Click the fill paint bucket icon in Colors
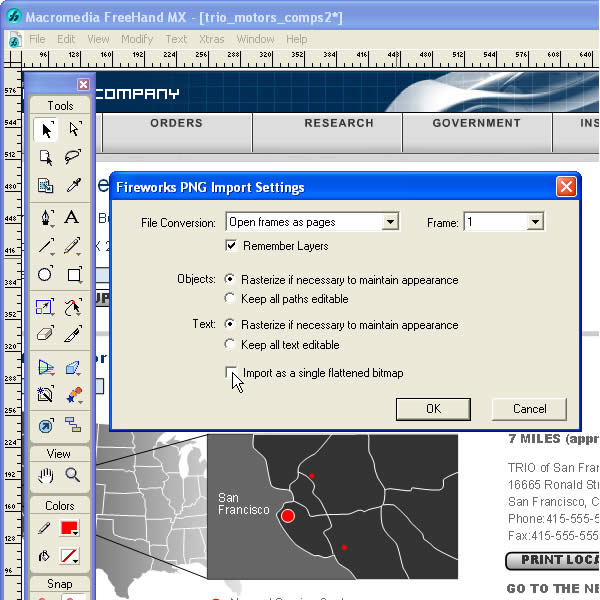This screenshot has width=600, height=600. click(44, 556)
